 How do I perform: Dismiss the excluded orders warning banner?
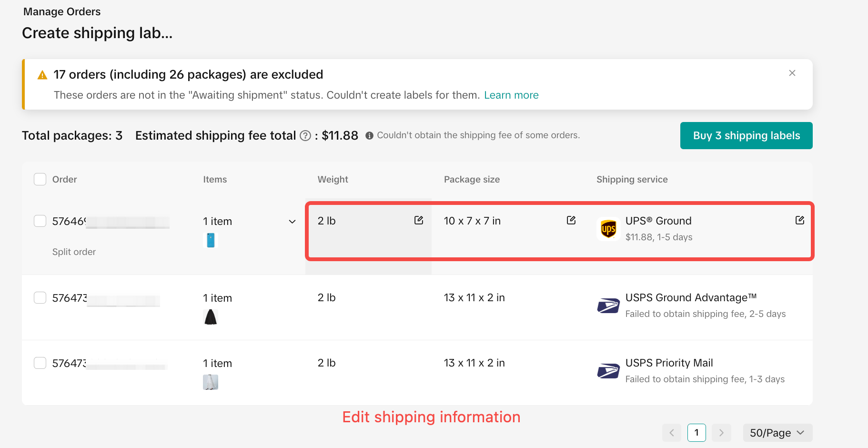[x=792, y=73]
